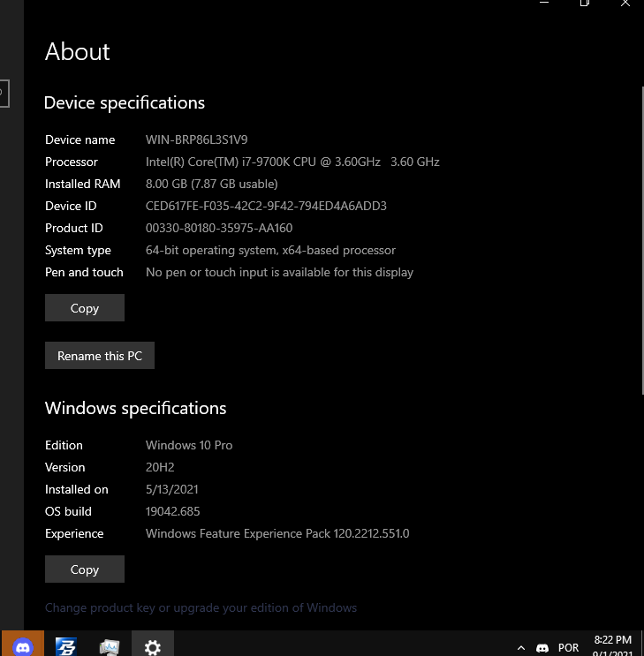Click the Settings window vertical scrollbar
This screenshot has width=644, height=656.
(642, 240)
